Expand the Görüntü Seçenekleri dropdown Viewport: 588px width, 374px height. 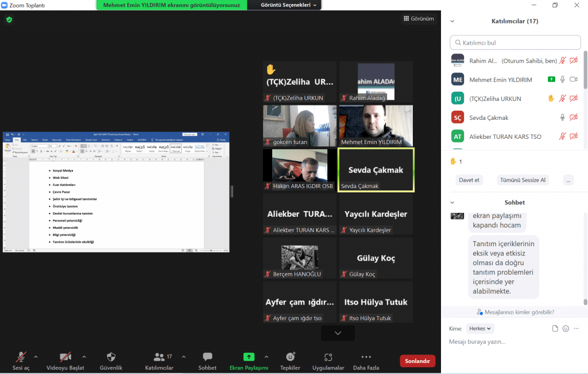pyautogui.click(x=289, y=5)
